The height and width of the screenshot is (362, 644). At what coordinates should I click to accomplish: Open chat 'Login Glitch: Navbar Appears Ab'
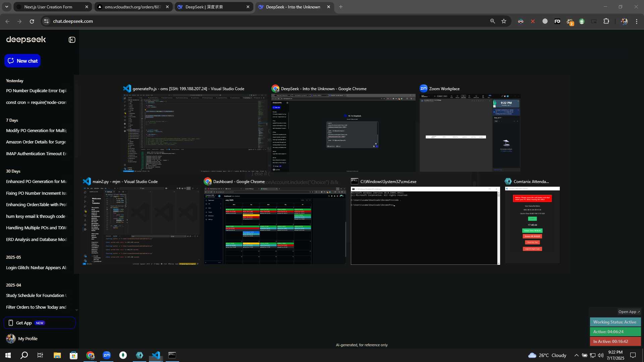pyautogui.click(x=36, y=268)
